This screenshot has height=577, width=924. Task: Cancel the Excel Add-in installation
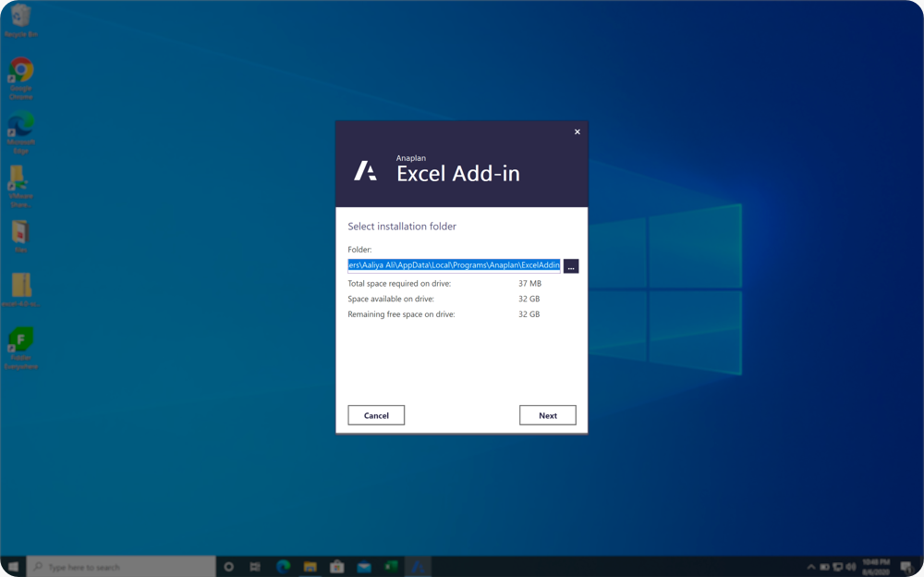(x=376, y=415)
